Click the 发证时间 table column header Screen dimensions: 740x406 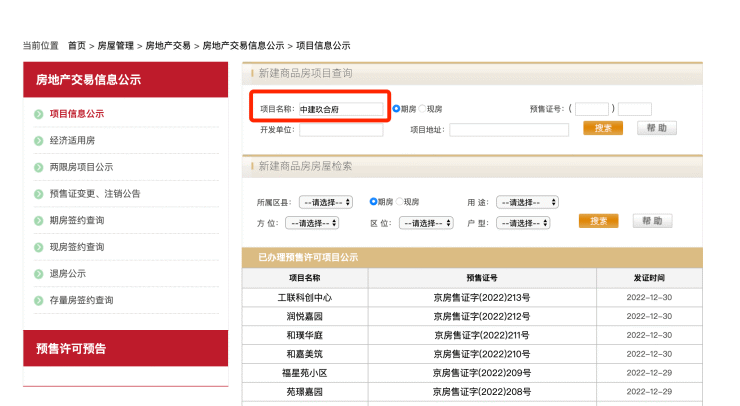point(649,278)
